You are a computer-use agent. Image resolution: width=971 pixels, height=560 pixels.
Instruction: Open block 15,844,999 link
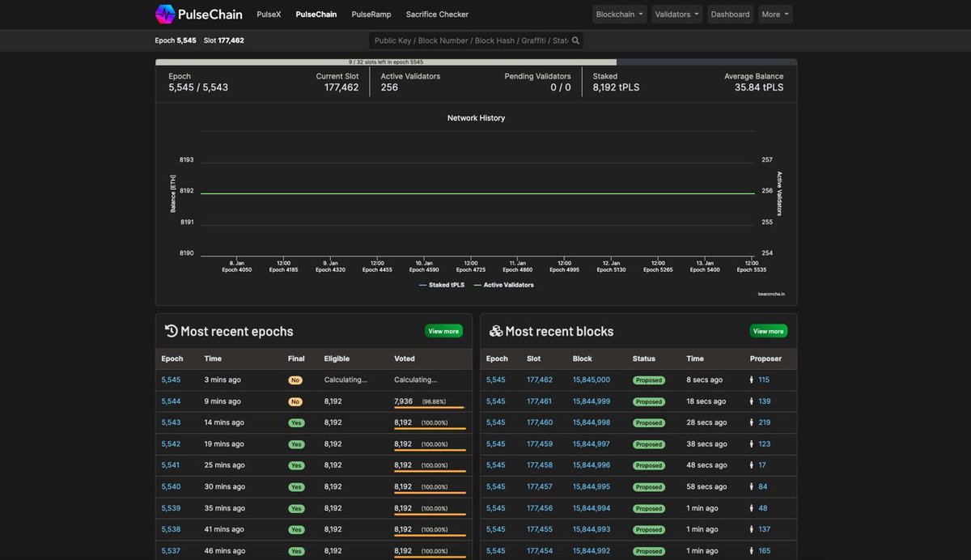[x=592, y=401]
